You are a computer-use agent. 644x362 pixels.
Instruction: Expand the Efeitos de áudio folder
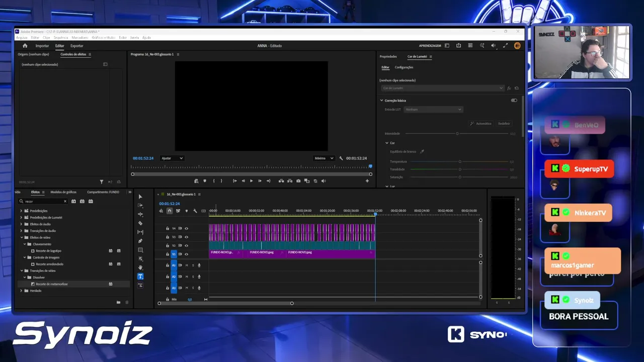(21, 224)
